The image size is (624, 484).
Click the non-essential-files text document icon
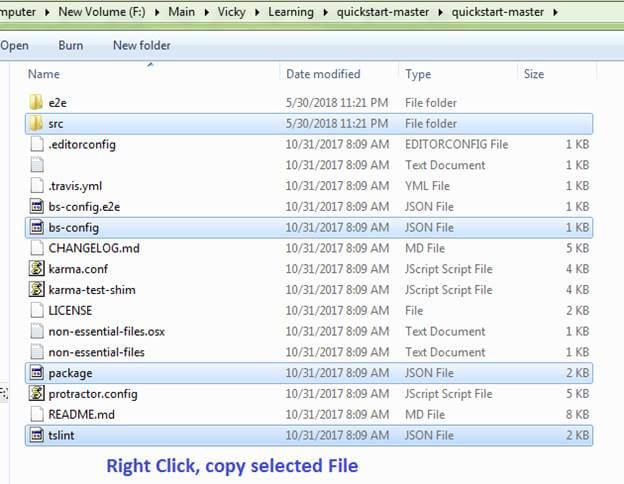coord(37,351)
